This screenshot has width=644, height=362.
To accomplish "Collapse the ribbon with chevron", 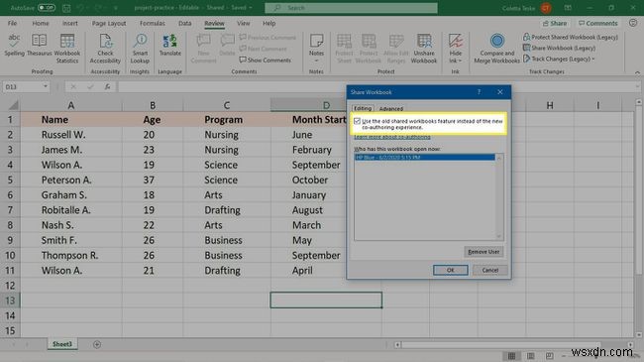I will [x=637, y=72].
